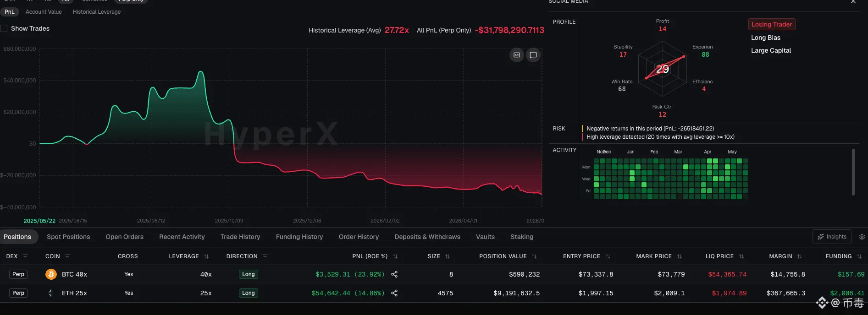The height and width of the screenshot is (315, 868).
Task: Open the Staking tab
Action: point(522,237)
